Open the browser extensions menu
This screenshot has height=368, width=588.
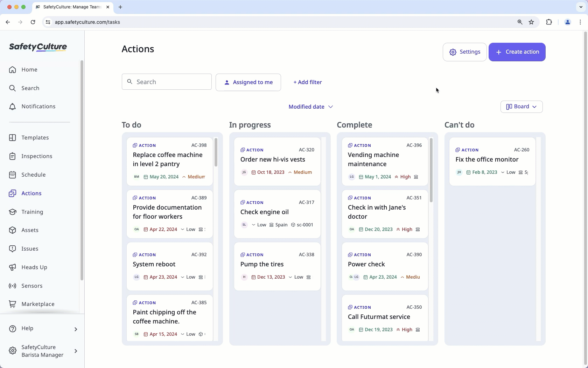549,22
